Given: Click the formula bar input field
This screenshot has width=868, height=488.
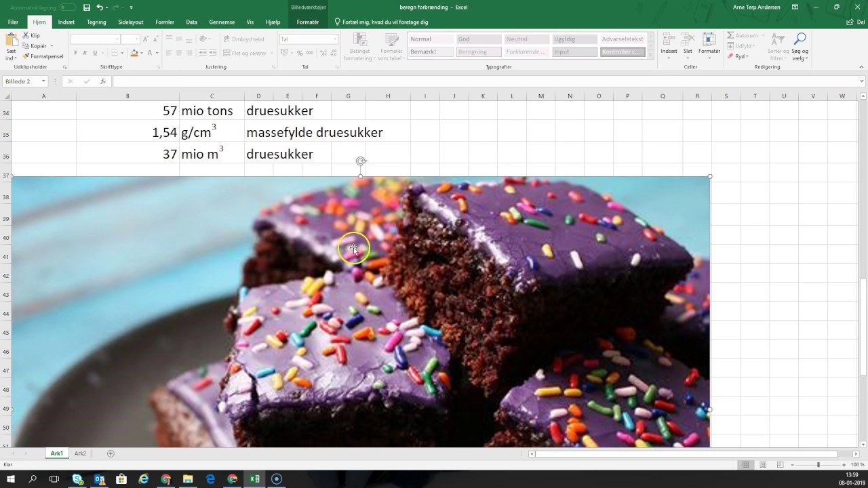Looking at the screenshot, I should 486,81.
